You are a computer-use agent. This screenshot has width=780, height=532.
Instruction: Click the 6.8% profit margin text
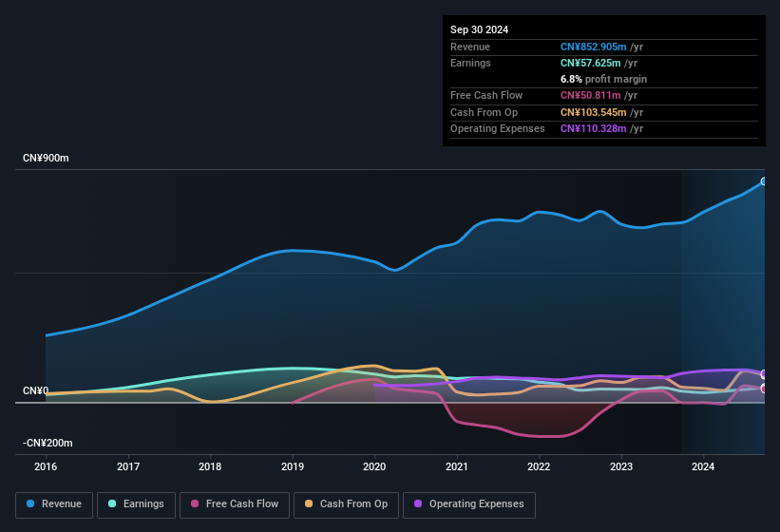pyautogui.click(x=604, y=79)
